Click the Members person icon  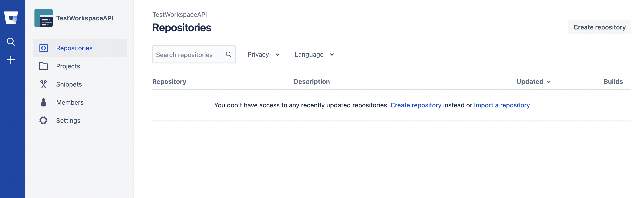pos(44,102)
